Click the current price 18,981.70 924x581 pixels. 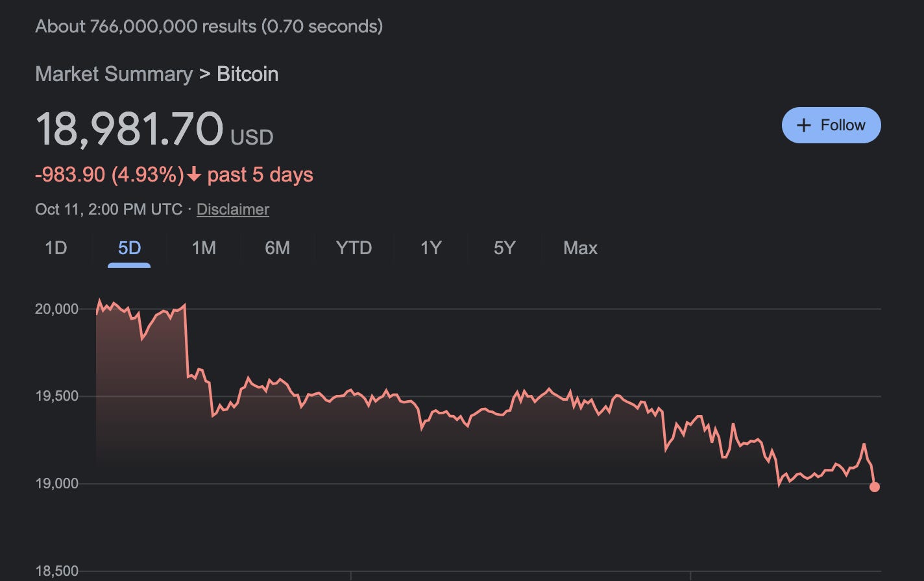128,126
